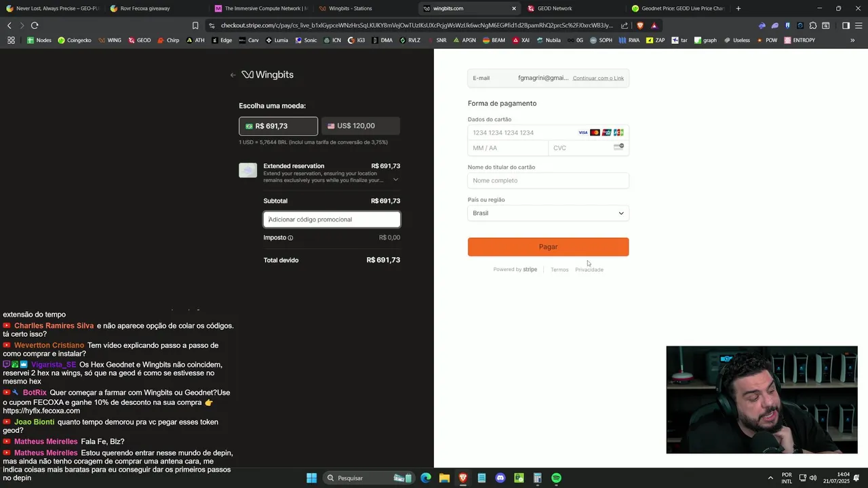Viewport: 868px width, 488px height.
Task: Open the Brave Shields lion icon
Action: (x=639, y=26)
